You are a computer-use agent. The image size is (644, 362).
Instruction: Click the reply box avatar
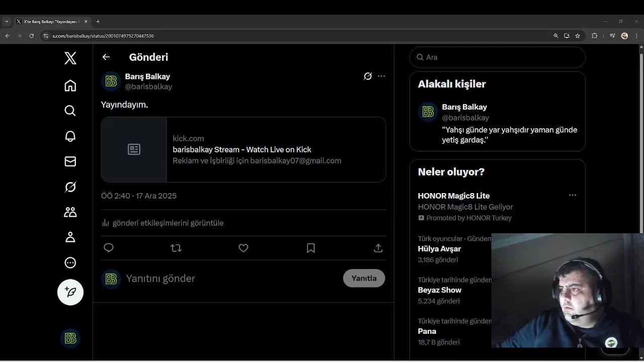[111, 279]
